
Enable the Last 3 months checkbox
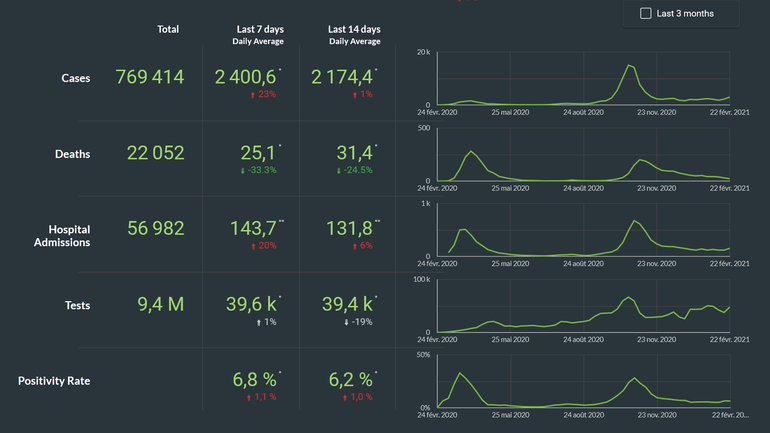coord(646,14)
